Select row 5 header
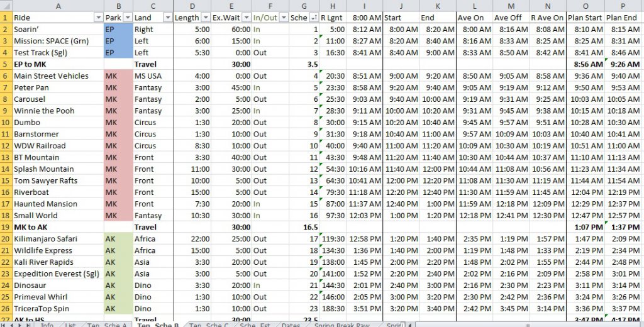 pos(6,64)
